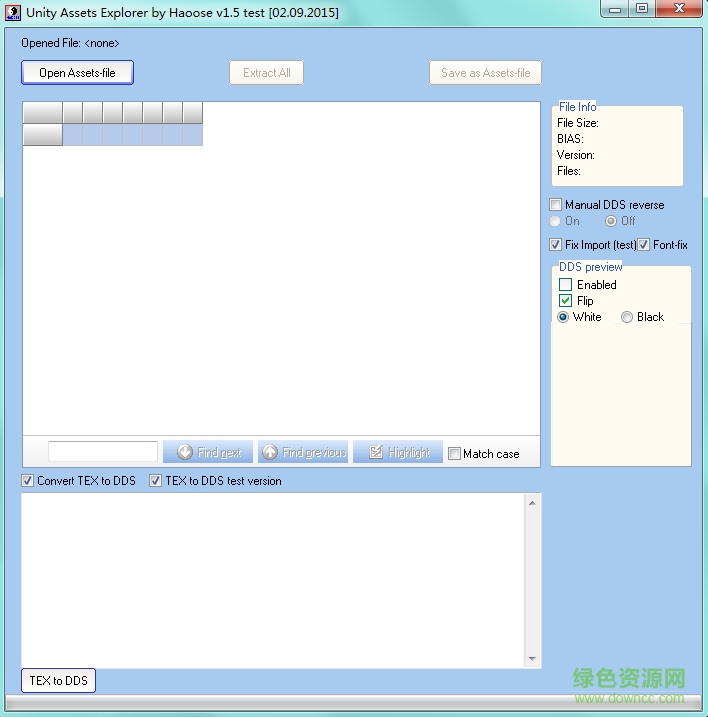Click the 'Version:' label
The width and height of the screenshot is (708, 717).
coord(576,155)
